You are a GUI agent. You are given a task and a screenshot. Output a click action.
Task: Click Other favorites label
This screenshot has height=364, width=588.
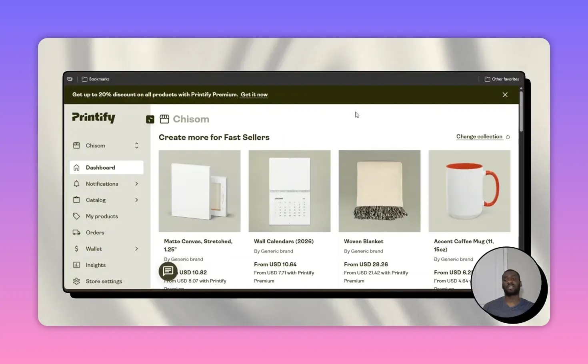click(x=506, y=79)
